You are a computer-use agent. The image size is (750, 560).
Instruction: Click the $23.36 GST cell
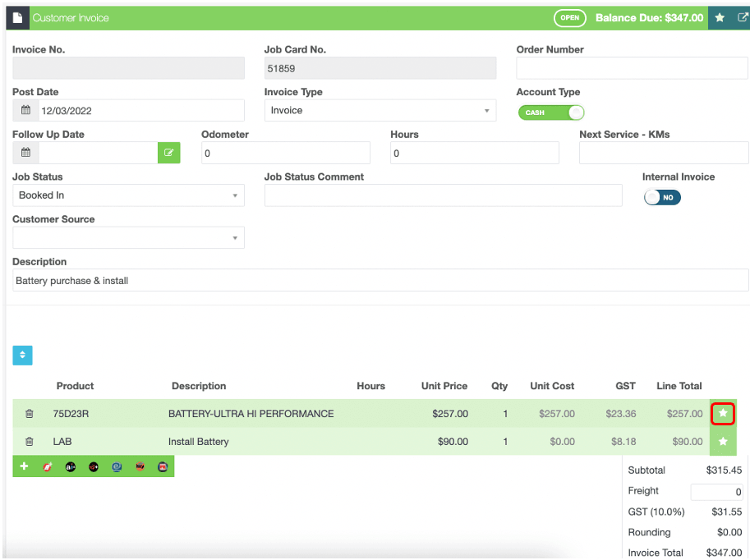(621, 414)
